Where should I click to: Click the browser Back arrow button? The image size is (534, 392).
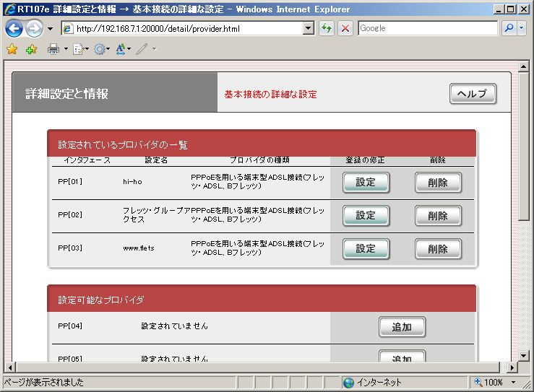tap(14, 29)
